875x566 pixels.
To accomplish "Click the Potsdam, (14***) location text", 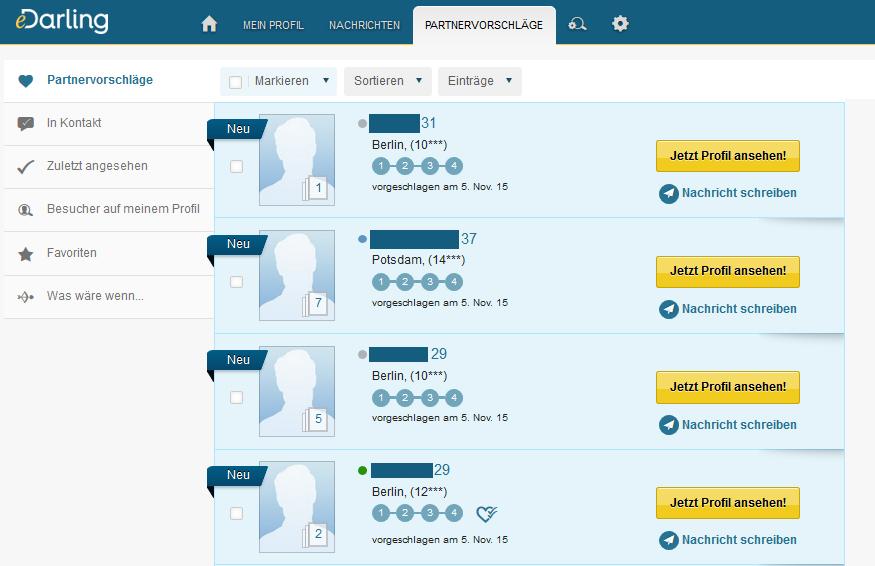I will pyautogui.click(x=419, y=260).
